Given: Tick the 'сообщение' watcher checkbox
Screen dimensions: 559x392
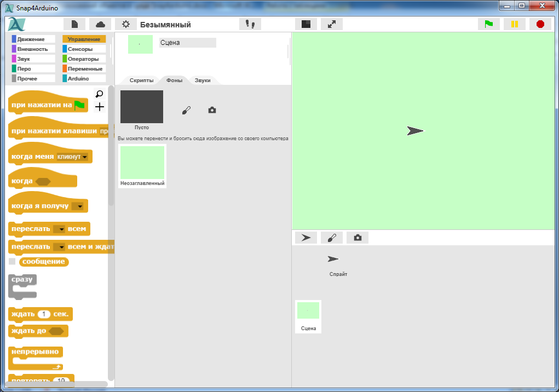Looking at the screenshot, I should (x=12, y=262).
